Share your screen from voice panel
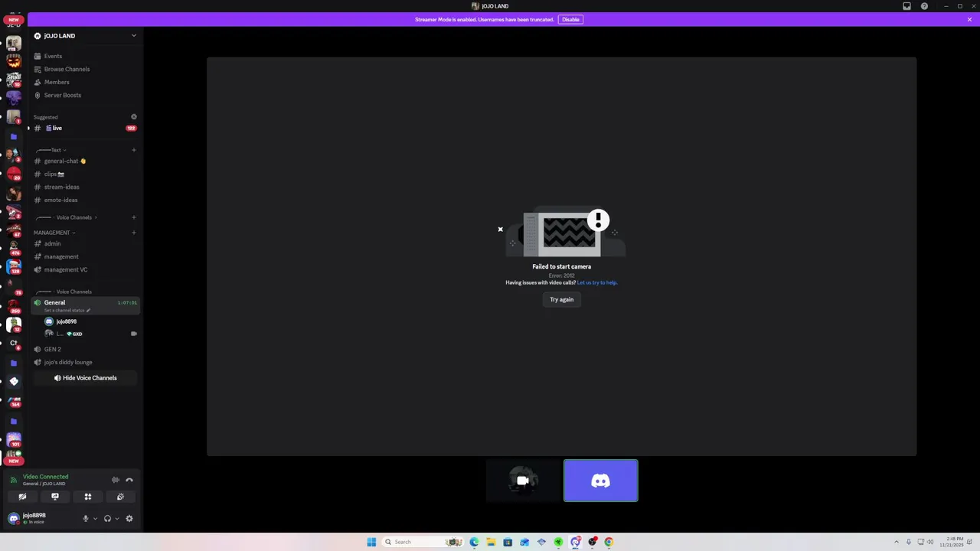Viewport: 980px width, 551px height. point(55,497)
